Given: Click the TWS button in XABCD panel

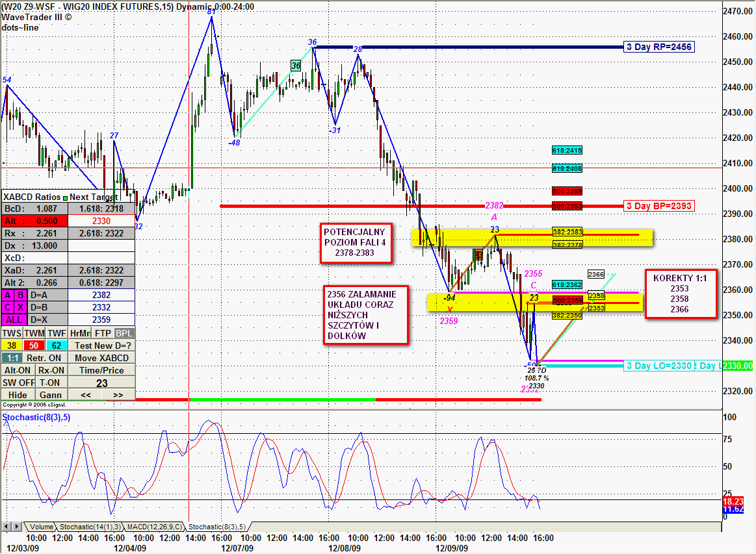Looking at the screenshot, I should tap(12, 333).
